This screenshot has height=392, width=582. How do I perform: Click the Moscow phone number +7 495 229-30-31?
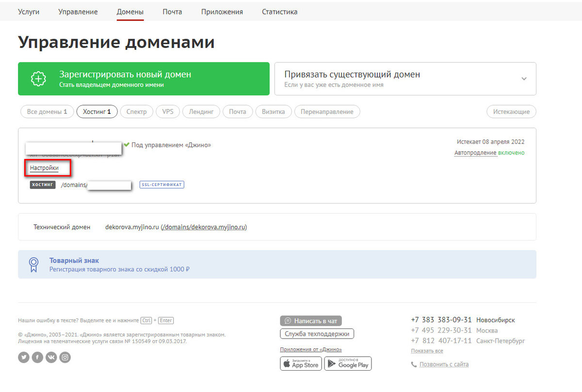click(x=441, y=330)
